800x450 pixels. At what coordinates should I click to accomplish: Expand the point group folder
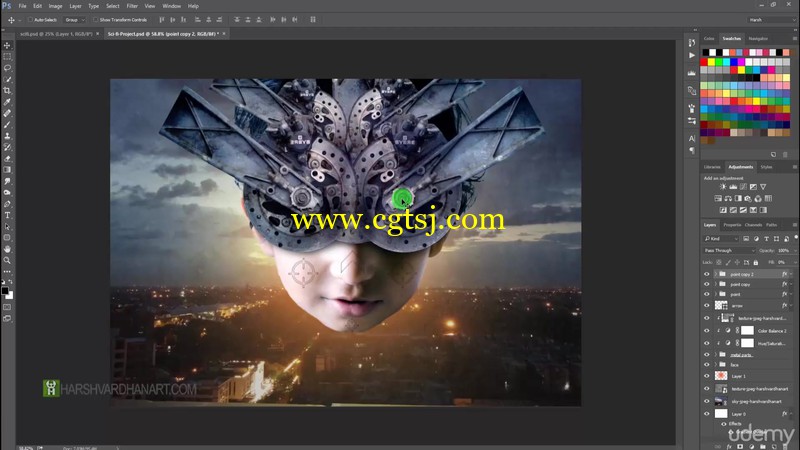click(x=715, y=294)
